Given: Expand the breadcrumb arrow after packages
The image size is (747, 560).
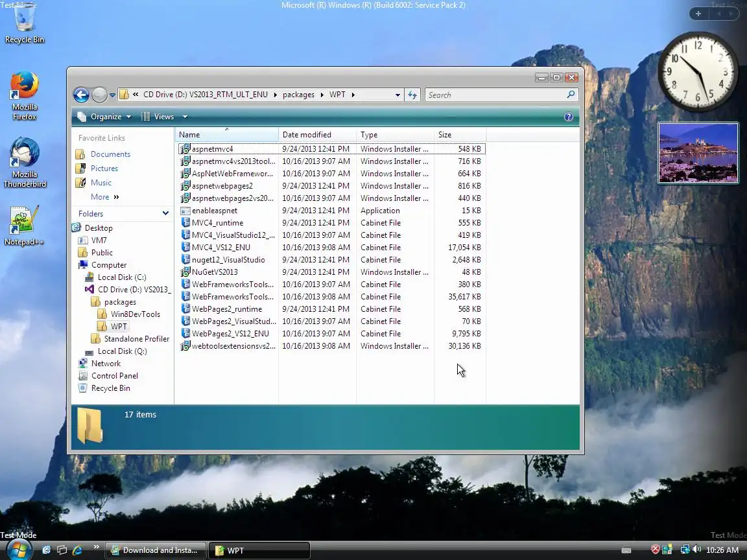Looking at the screenshot, I should coord(322,95).
